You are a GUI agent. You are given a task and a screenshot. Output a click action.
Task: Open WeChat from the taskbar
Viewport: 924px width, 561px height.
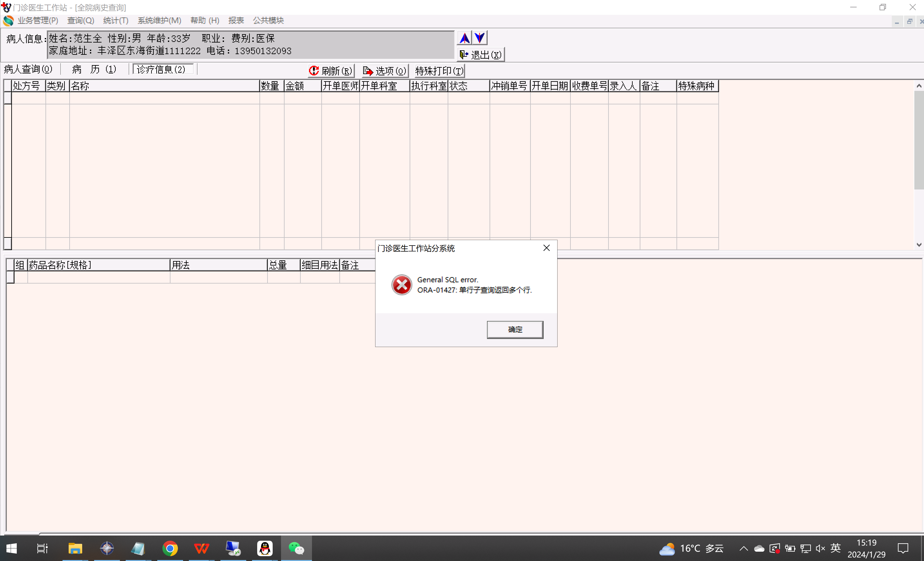pos(296,549)
